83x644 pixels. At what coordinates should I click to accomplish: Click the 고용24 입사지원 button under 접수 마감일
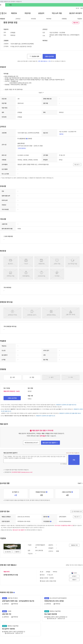coord(12,398)
